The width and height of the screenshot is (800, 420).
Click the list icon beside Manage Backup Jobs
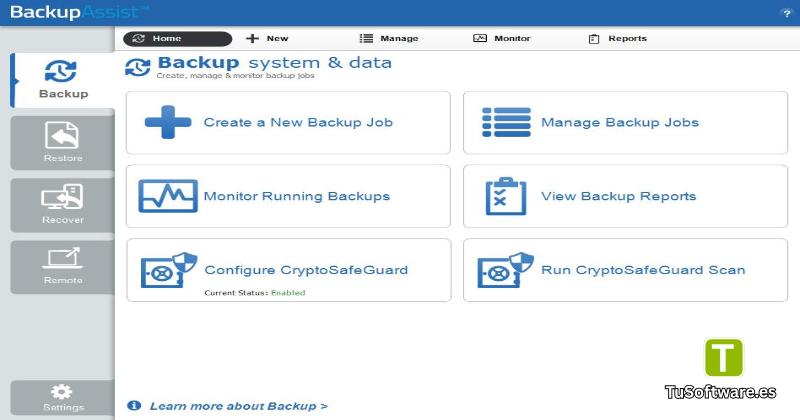click(x=506, y=122)
